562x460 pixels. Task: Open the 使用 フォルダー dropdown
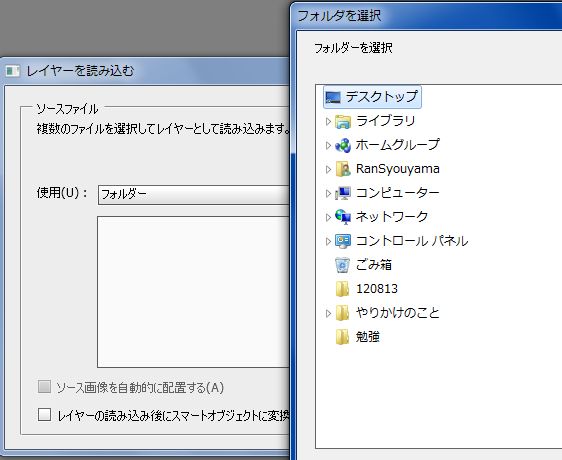tap(194, 195)
